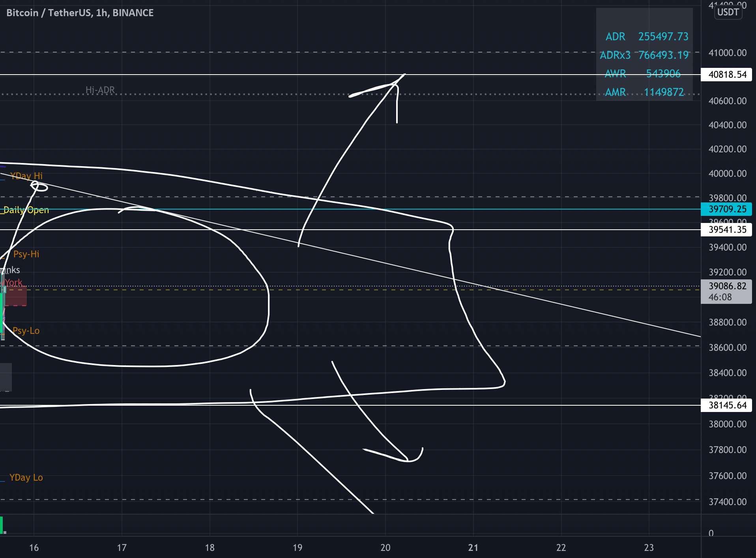Click the AWR value 543906
The width and height of the screenshot is (756, 558).
point(663,74)
